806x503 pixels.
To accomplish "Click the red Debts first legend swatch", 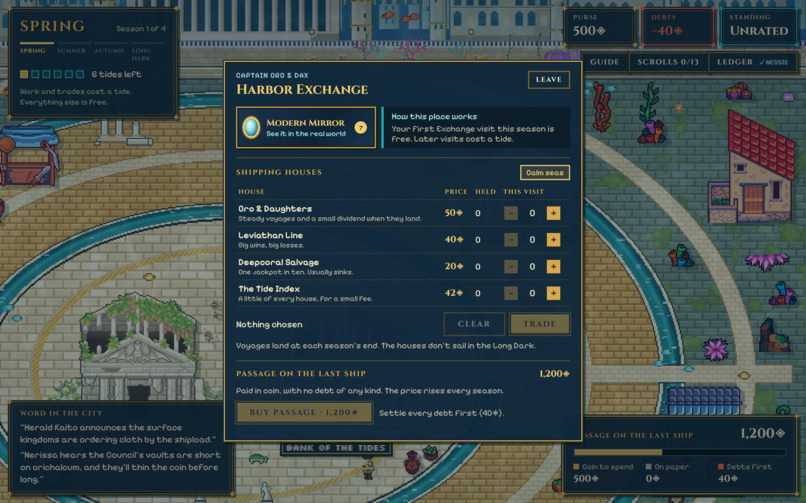I will point(721,467).
